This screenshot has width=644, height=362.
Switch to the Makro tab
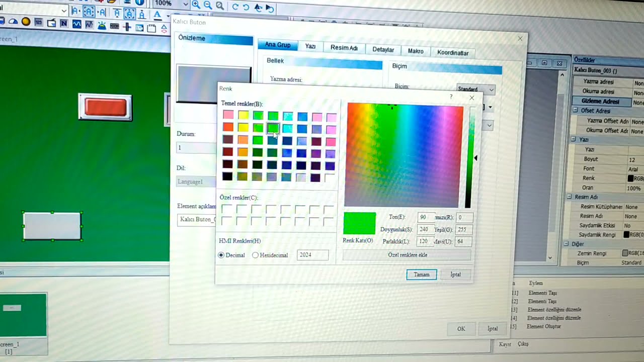[x=416, y=51]
